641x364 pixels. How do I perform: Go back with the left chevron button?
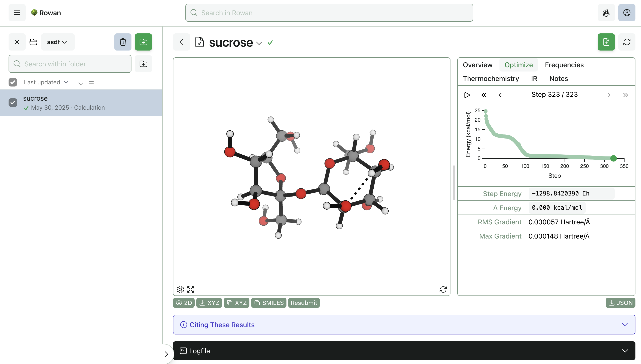(181, 42)
